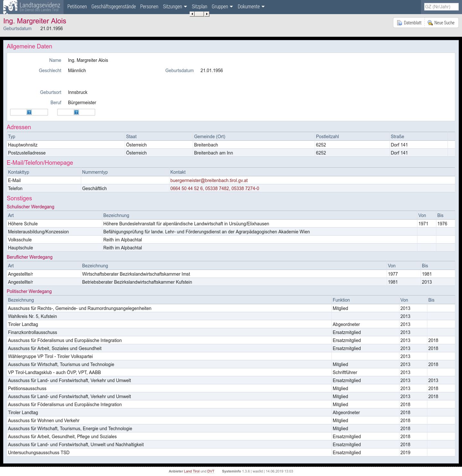This screenshot has width=462, height=476.
Task: Focus the GZ (Nr/Jahr) search field
Action: tap(441, 7)
